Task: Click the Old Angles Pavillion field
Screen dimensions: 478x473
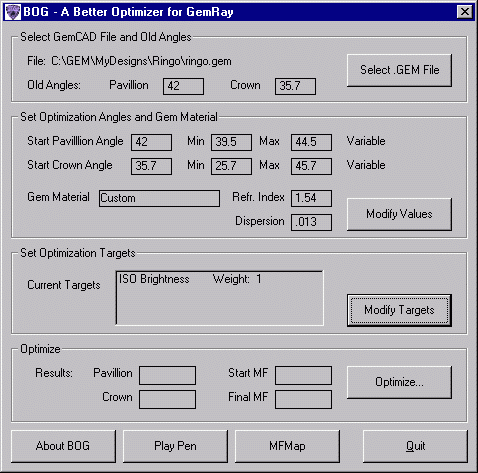Action: (183, 86)
